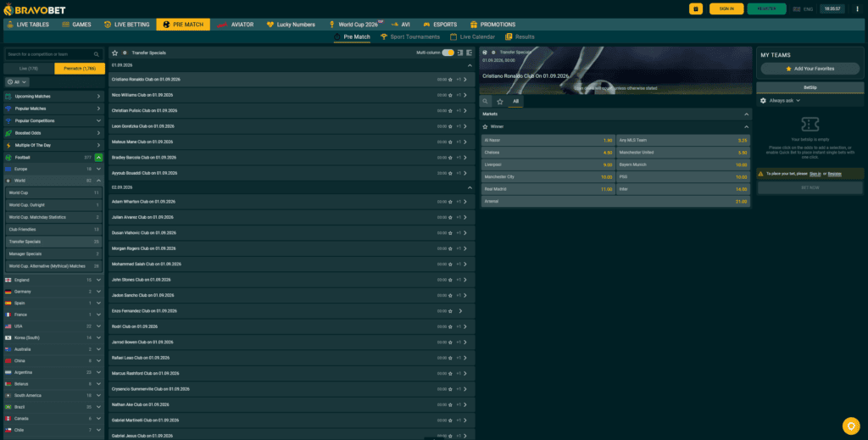868x440 pixels.
Task: Favorite the Cristiano Ronaldo Club row star
Action: (450, 80)
